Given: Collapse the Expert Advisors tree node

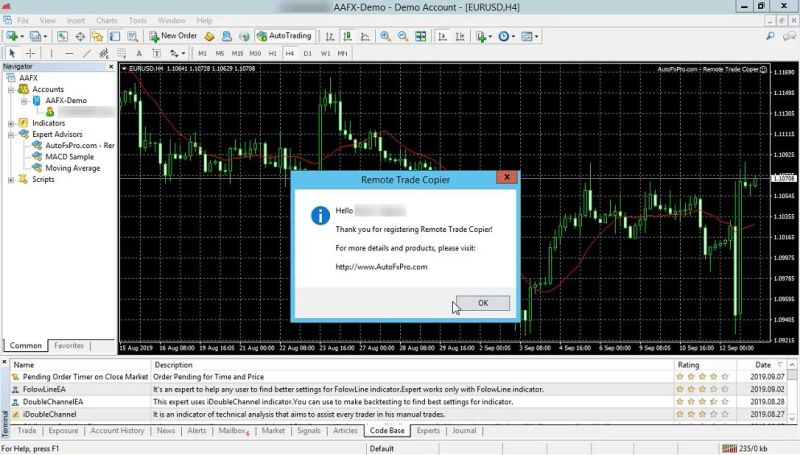Looking at the screenshot, I should (x=11, y=134).
